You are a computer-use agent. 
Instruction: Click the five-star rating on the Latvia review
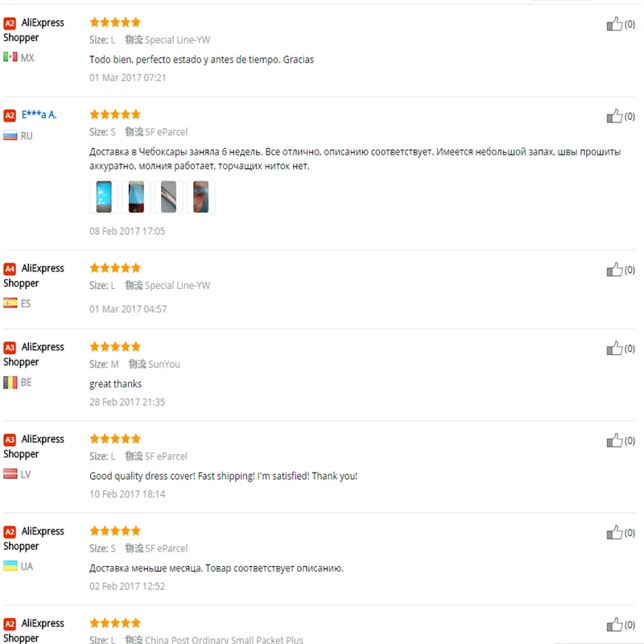click(115, 439)
